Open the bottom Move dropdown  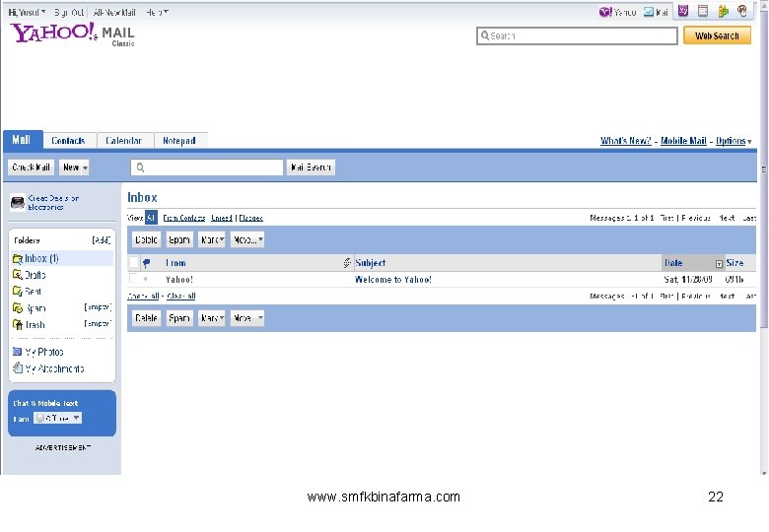[247, 318]
